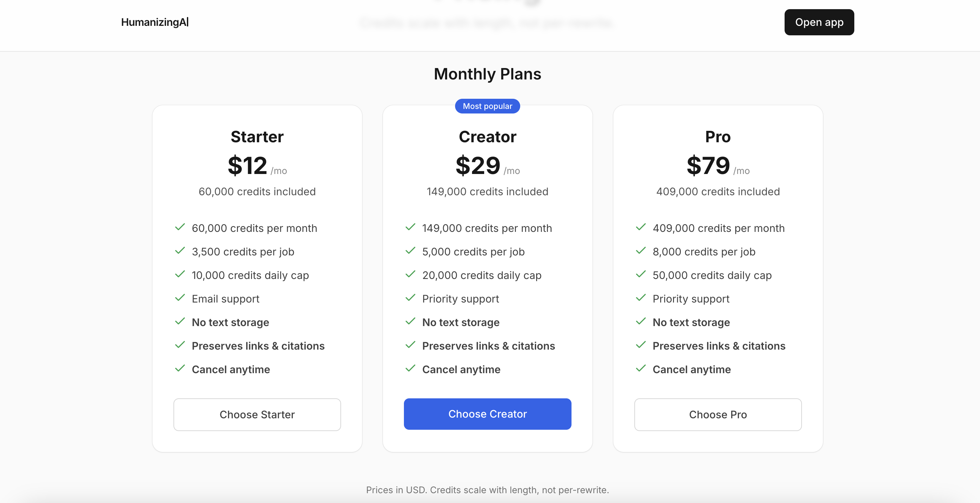The width and height of the screenshot is (980, 503).
Task: Click checkmark next to 149,000 credits per month
Action: [410, 227]
